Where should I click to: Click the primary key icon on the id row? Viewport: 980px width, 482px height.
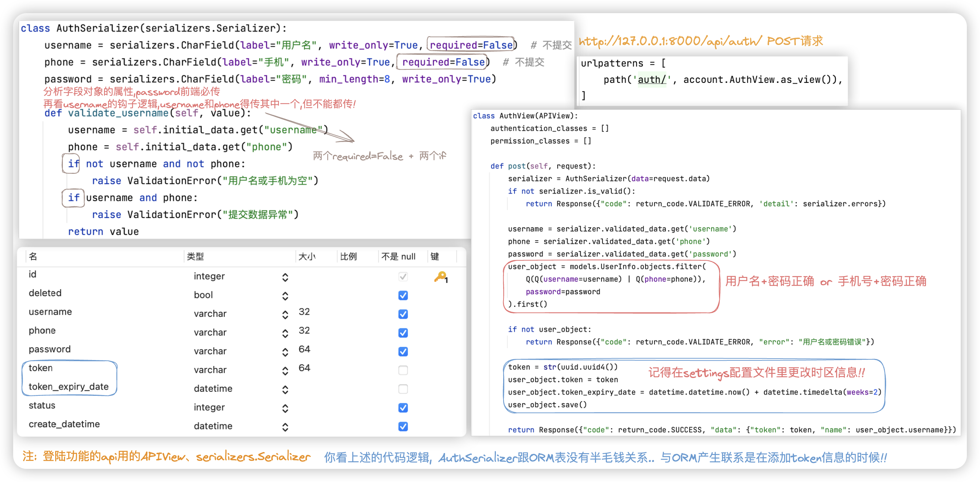tap(441, 276)
